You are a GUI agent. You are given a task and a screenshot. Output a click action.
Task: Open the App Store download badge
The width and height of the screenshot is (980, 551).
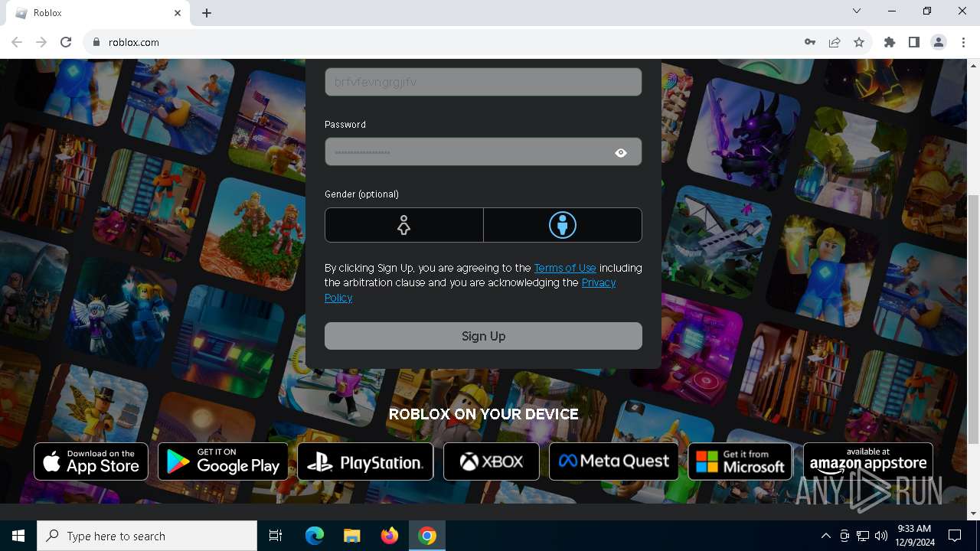pyautogui.click(x=91, y=461)
